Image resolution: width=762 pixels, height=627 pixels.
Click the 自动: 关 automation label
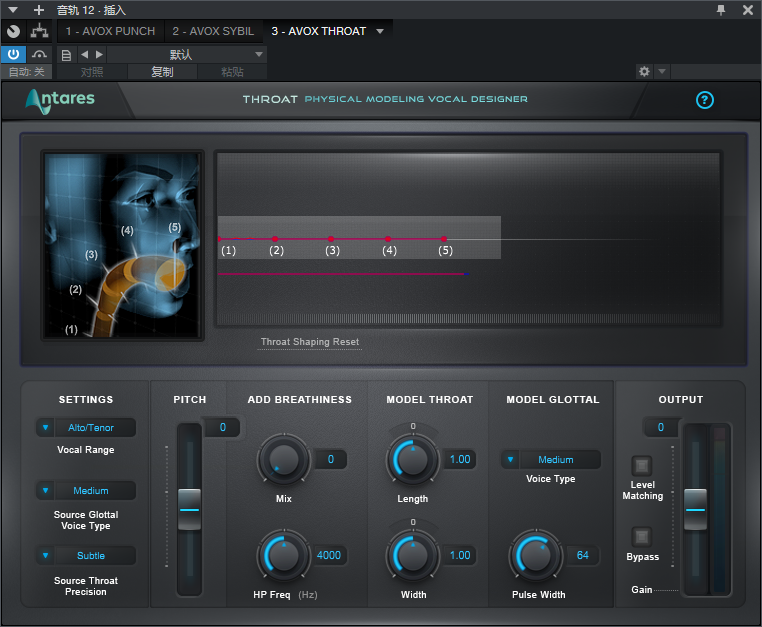[26, 72]
